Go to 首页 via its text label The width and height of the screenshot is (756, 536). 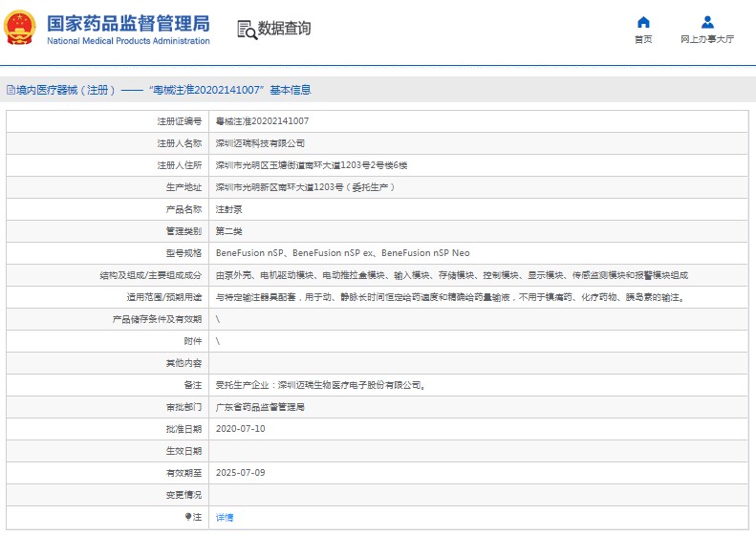point(643,39)
